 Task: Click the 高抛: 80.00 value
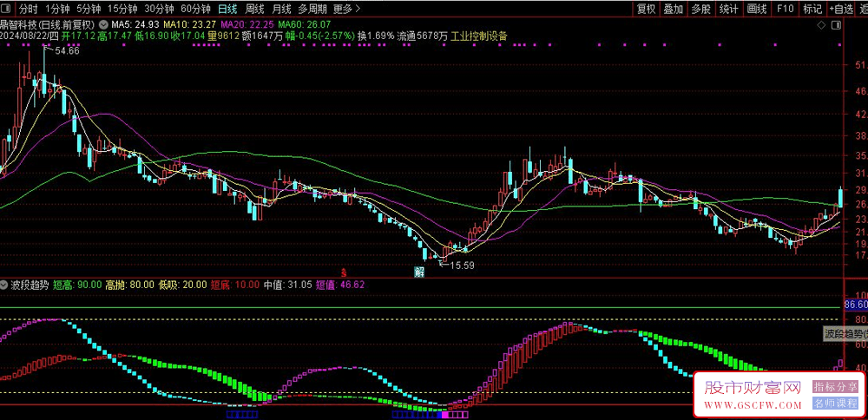click(131, 285)
